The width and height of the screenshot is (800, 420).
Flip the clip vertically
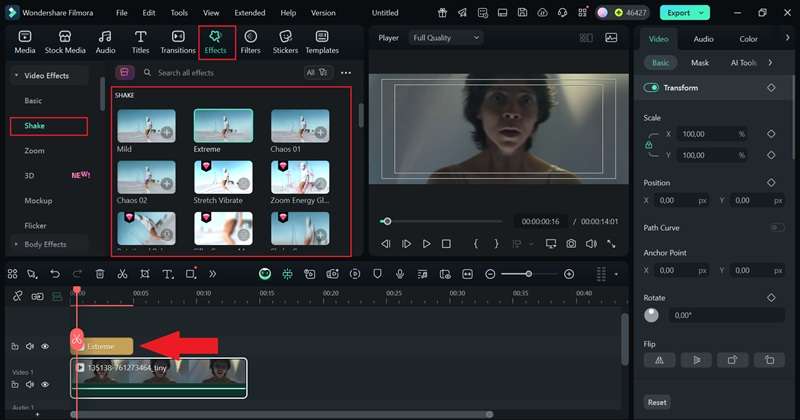696,360
